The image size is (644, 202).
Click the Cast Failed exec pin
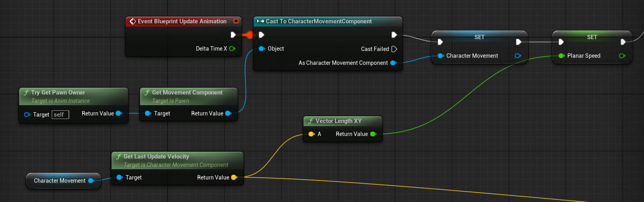394,49
